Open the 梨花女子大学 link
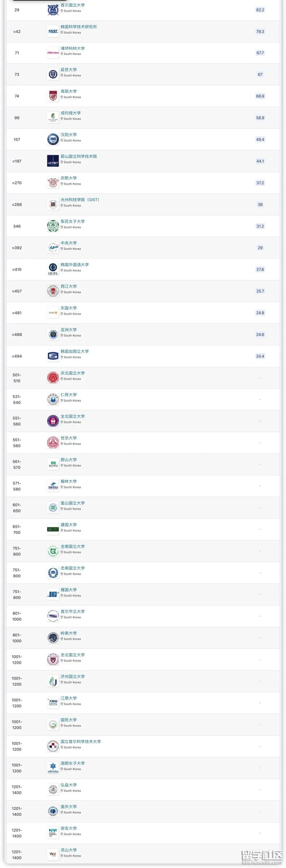The height and width of the screenshot is (868, 286). (72, 221)
